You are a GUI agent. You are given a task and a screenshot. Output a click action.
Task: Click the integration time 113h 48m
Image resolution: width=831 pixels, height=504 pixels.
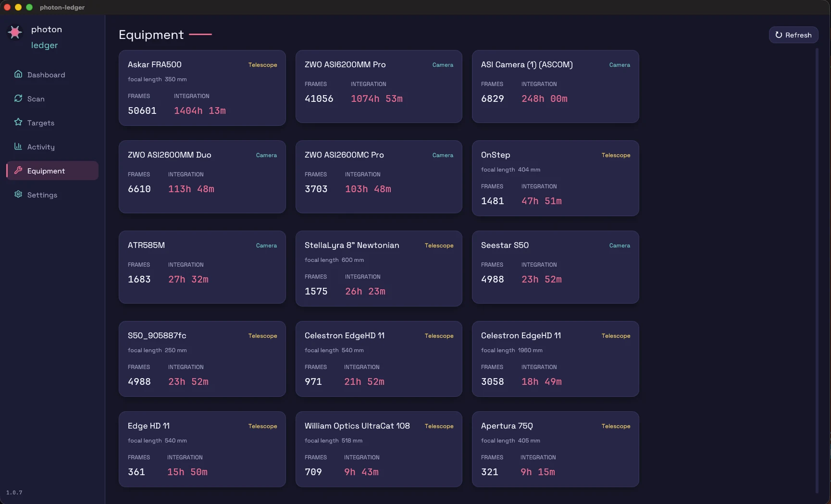[x=191, y=189]
